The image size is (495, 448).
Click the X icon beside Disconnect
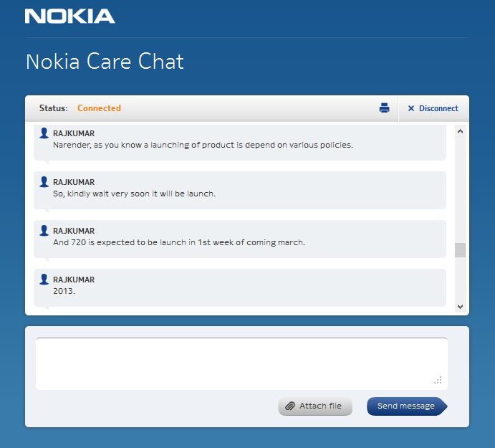click(411, 109)
